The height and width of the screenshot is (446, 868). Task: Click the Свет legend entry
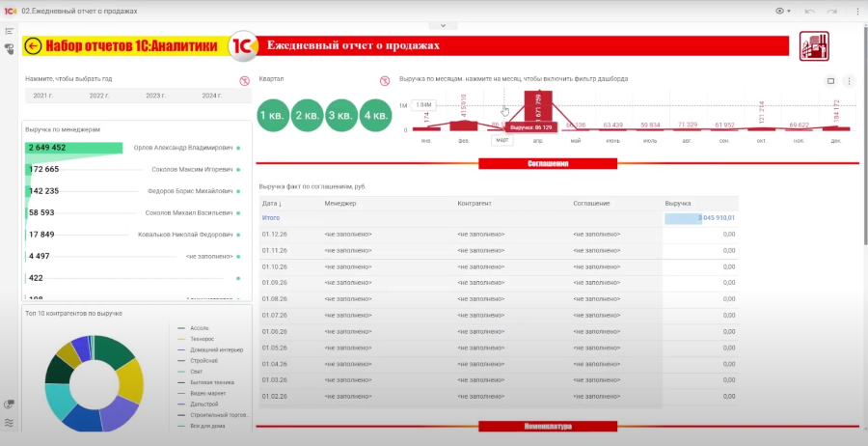coord(189,372)
